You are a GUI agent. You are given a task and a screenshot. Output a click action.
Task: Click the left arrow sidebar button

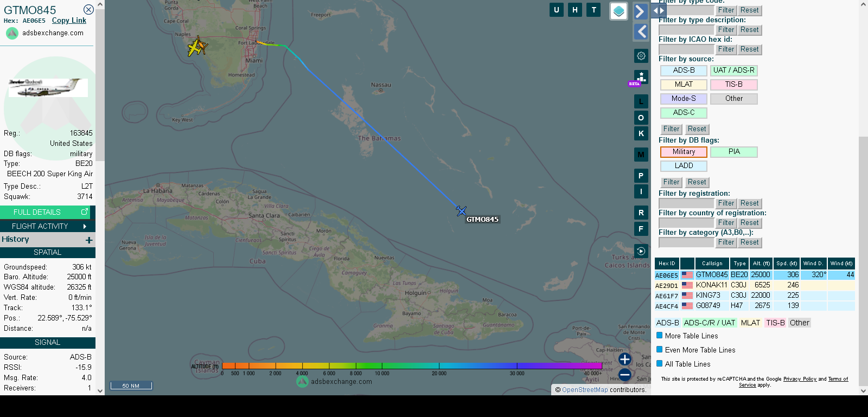coord(641,31)
